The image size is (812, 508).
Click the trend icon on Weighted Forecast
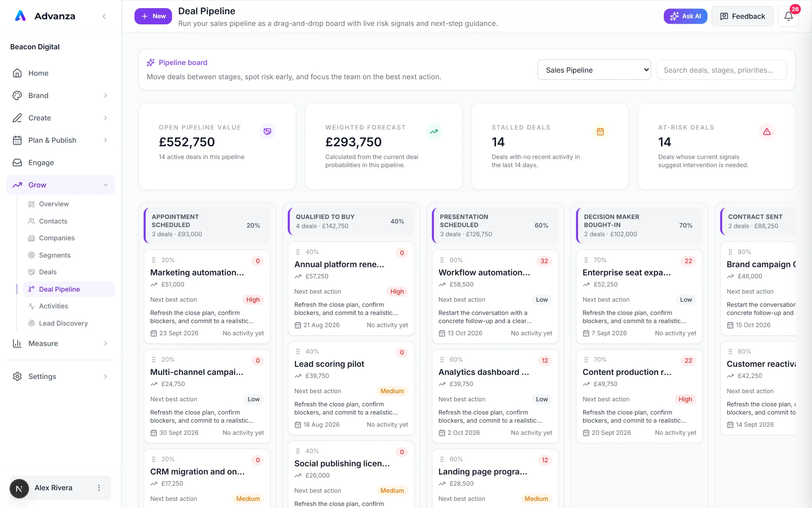pyautogui.click(x=434, y=131)
